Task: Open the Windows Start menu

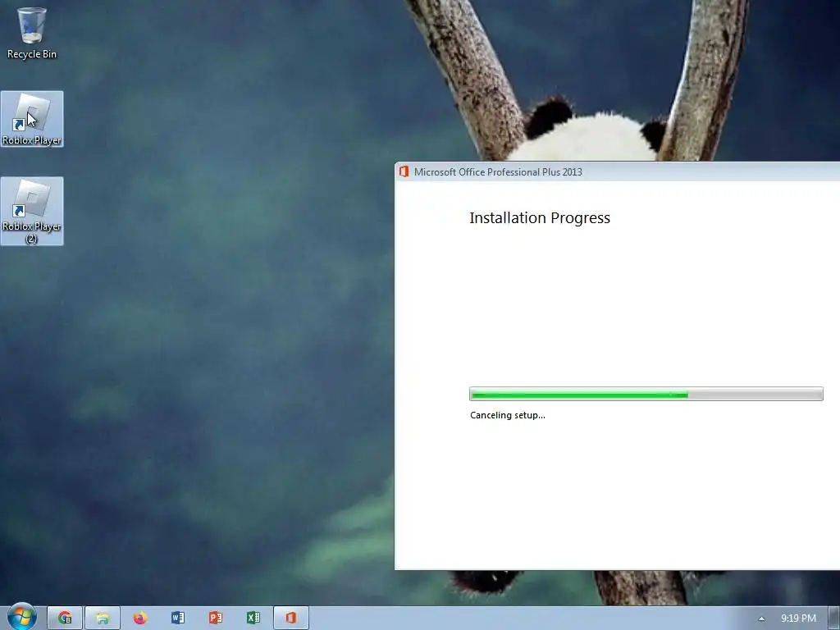Action: (x=22, y=617)
